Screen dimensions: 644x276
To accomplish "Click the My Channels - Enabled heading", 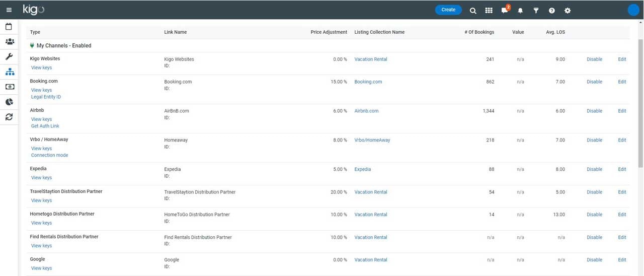I will point(64,45).
